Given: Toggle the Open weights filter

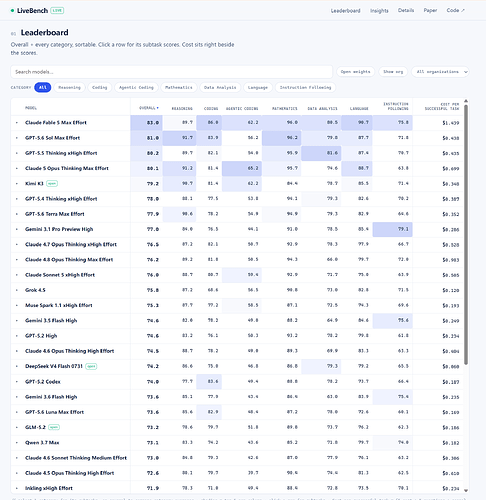Looking at the screenshot, I should [355, 72].
